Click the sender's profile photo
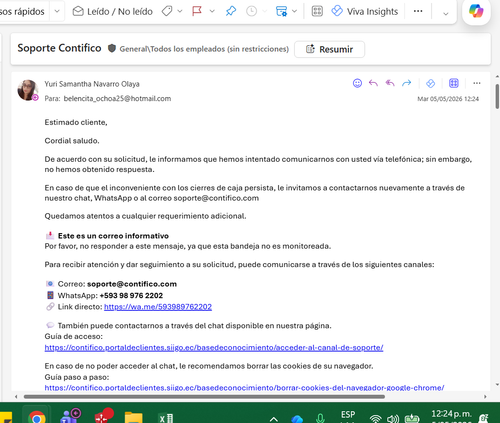The width and height of the screenshot is (500, 423). [28, 90]
